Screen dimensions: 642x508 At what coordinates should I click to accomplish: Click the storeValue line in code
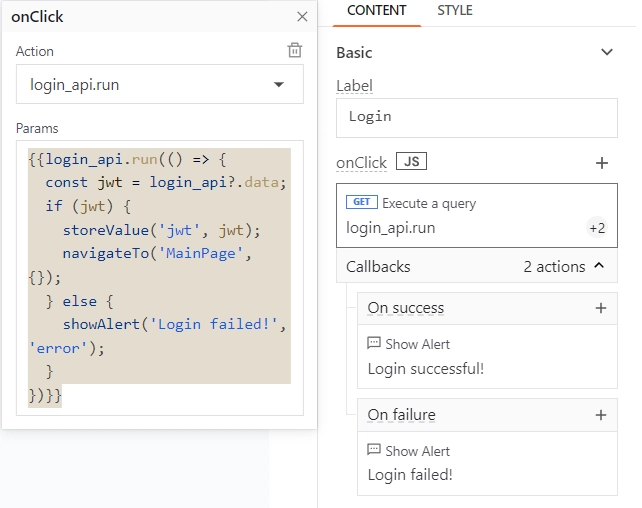click(x=163, y=232)
